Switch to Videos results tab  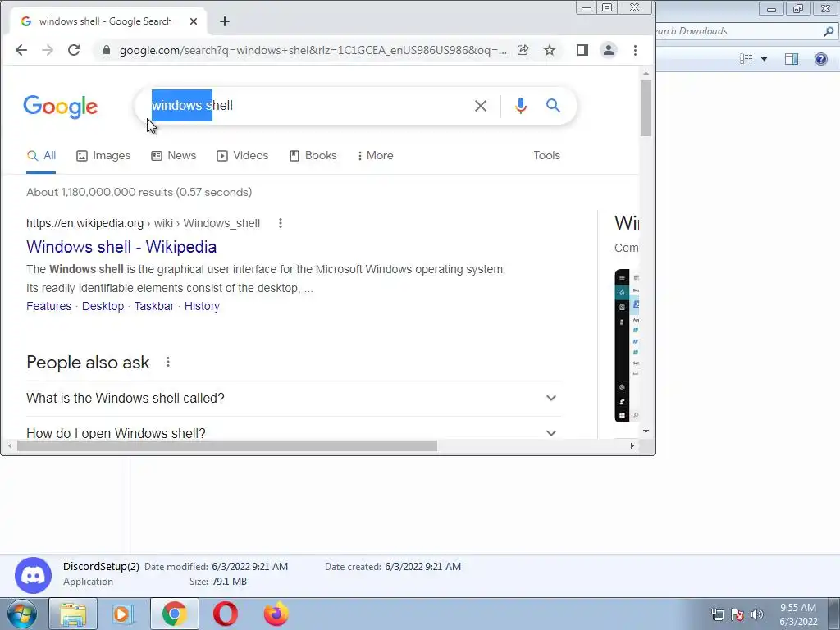click(243, 155)
